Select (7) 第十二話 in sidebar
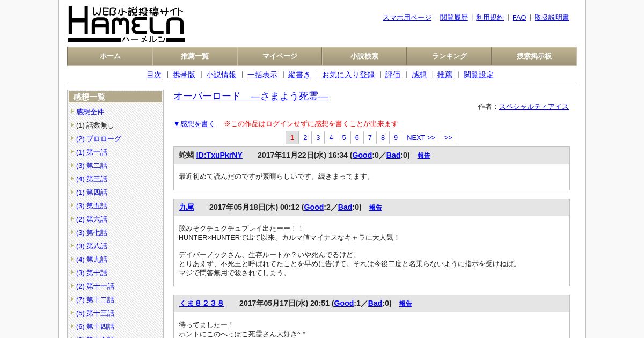This screenshot has width=644, height=338. point(95,300)
